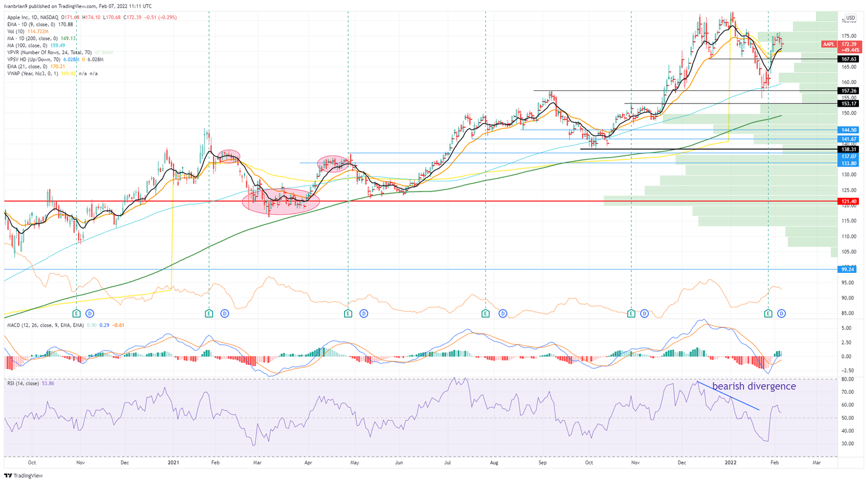Click the red 121.40 support level label
The image size is (868, 483).
coord(849,202)
